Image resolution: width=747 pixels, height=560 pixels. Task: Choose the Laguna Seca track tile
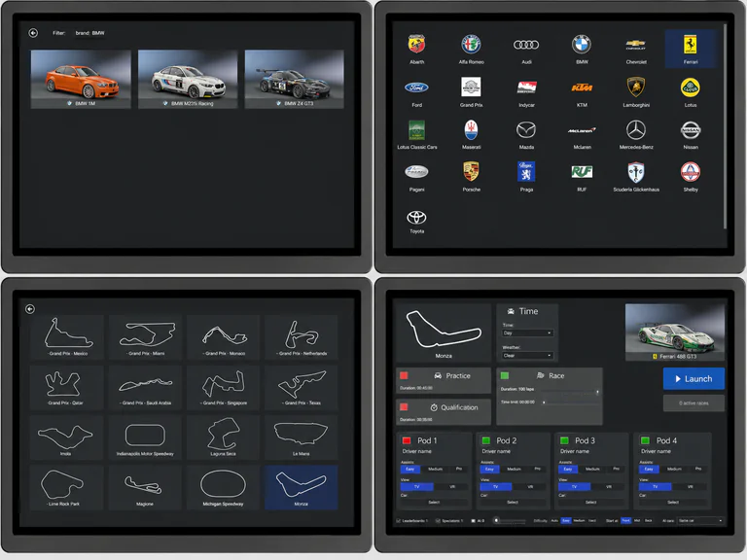223,437
